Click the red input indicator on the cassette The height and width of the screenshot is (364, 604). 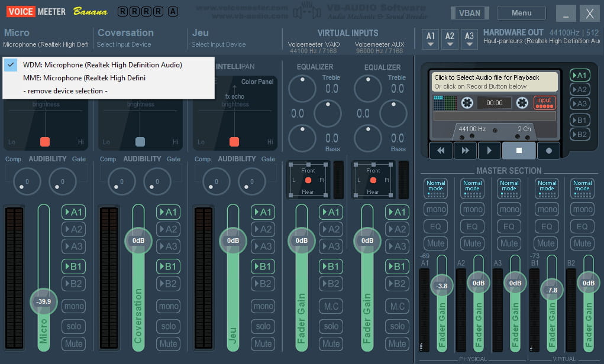point(544,103)
